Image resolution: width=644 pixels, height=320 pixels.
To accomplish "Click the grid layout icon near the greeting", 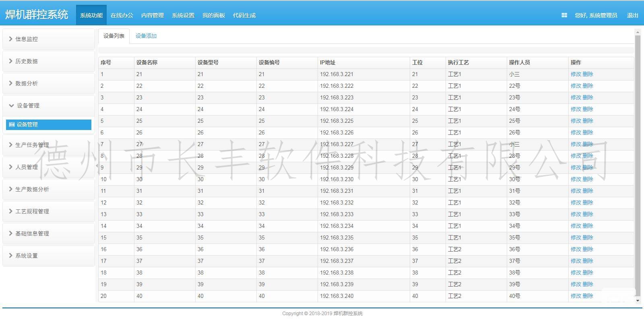I will coord(564,15).
